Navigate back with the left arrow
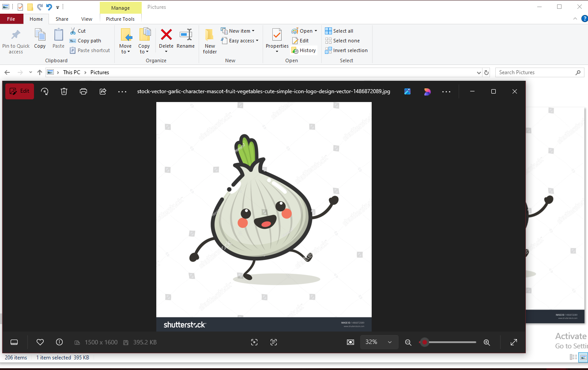Screen dimensions: 588x370 7,72
